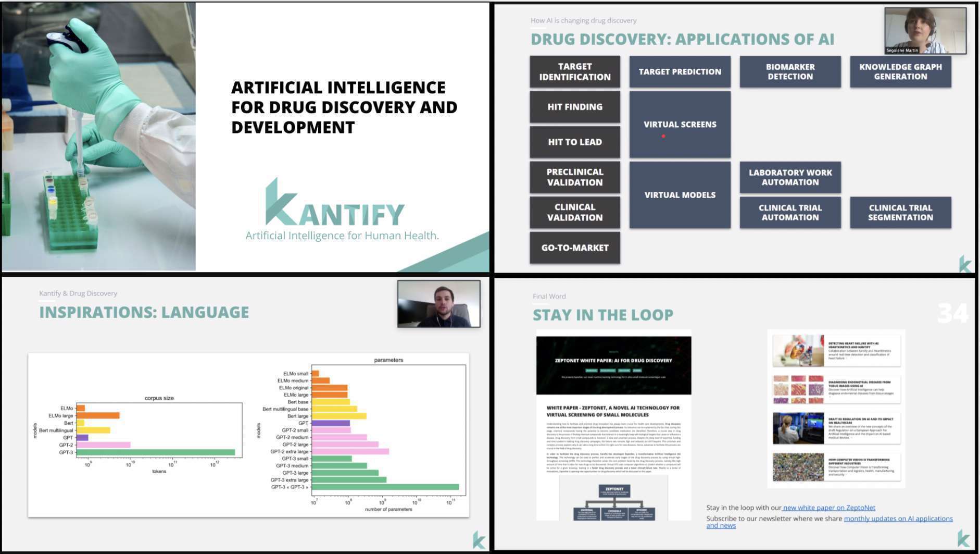Viewport: 980px width, 554px height.
Task: Click the K logo on the Inspirations: Language slide
Action: tap(479, 539)
